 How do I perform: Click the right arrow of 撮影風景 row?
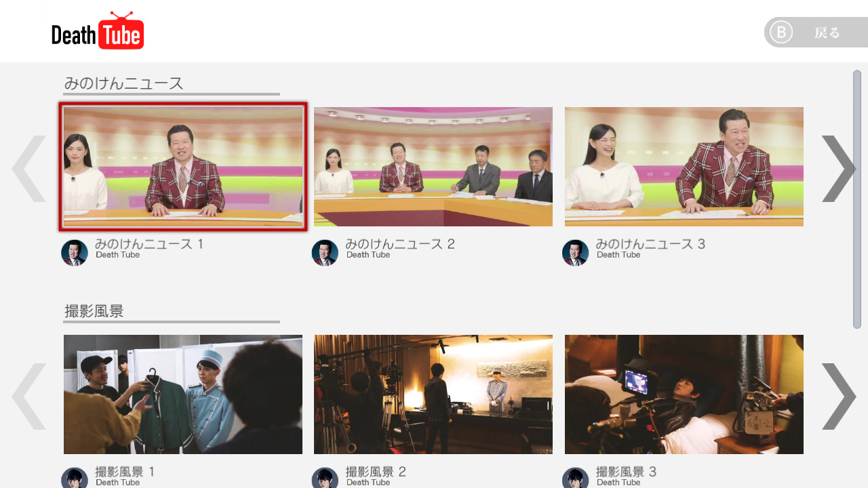pyautogui.click(x=839, y=396)
